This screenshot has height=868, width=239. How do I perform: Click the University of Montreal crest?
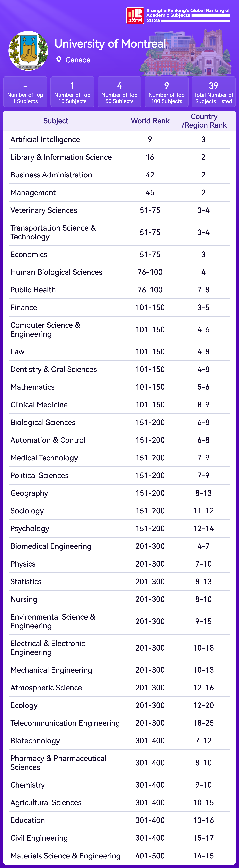pyautogui.click(x=28, y=51)
